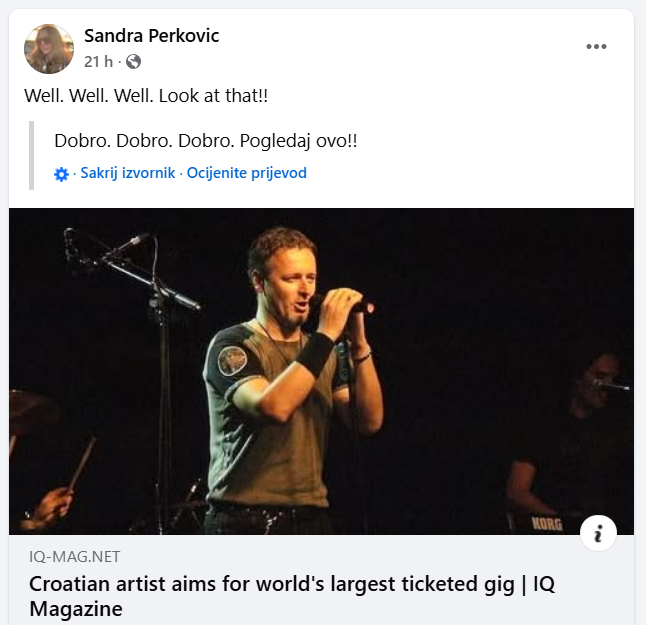Click the public audience globe icon
The image size is (646, 625).
[133, 62]
